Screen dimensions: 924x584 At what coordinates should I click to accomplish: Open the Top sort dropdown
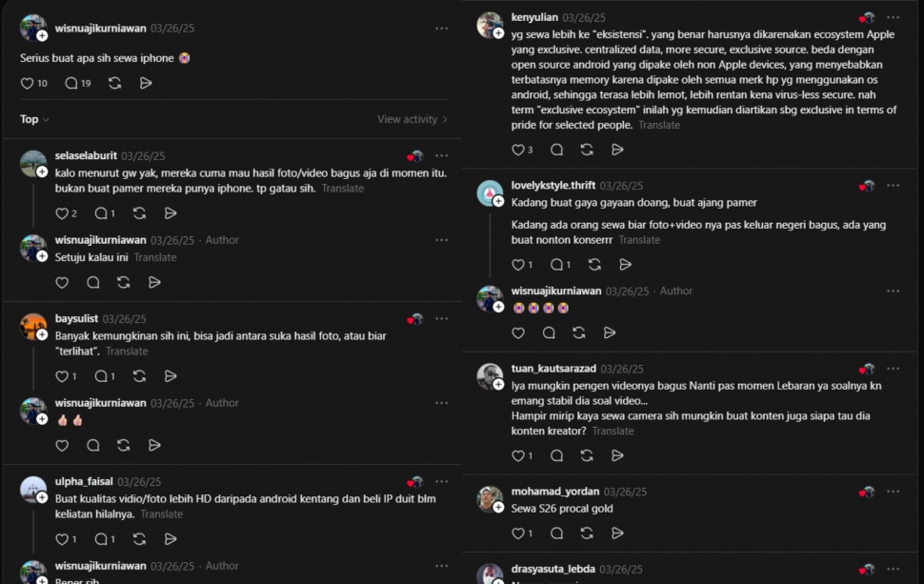click(x=34, y=119)
